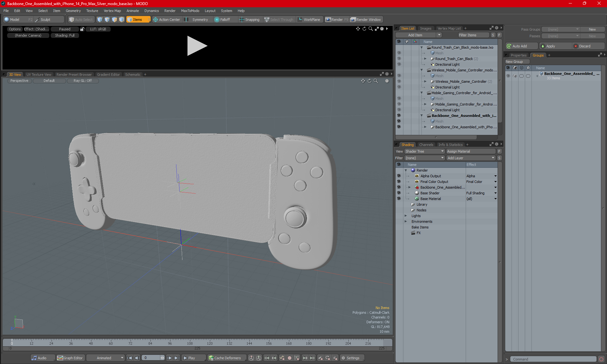Viewport: 607px width, 364px height.
Task: Toggle Ray GL: Off button
Action: pos(83,81)
